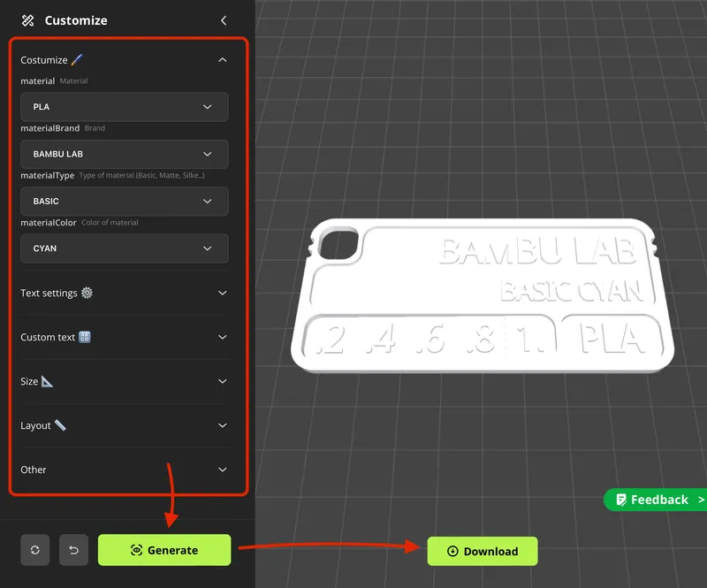Click the Download button
Image resolution: width=707 pixels, height=588 pixels.
tap(483, 551)
